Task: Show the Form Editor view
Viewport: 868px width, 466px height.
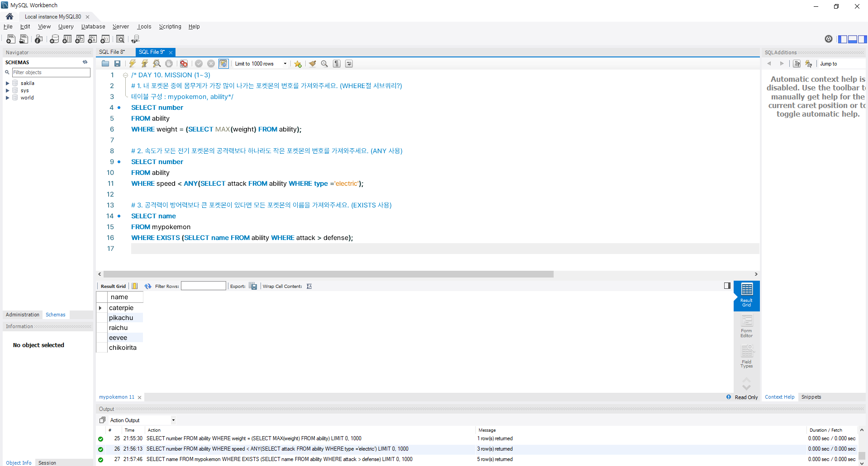Action: click(746, 326)
